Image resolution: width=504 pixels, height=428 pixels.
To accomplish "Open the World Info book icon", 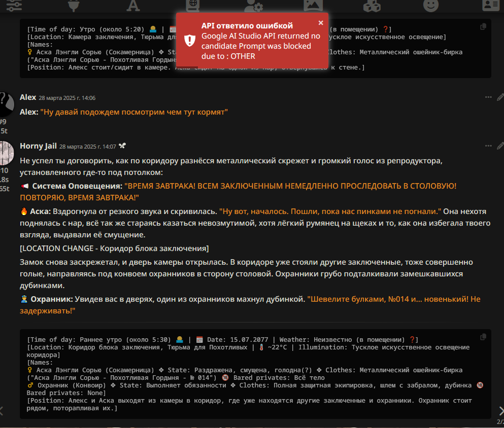I will (x=193, y=5).
